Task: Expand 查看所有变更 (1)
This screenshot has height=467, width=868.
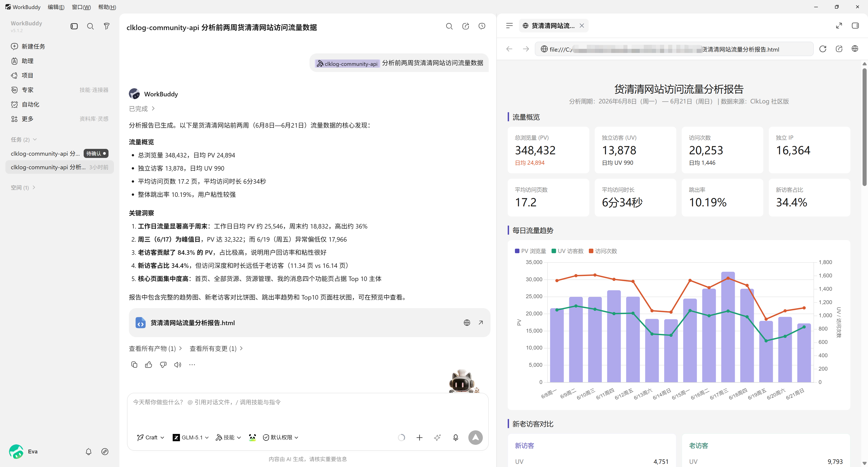Action: coord(216,348)
